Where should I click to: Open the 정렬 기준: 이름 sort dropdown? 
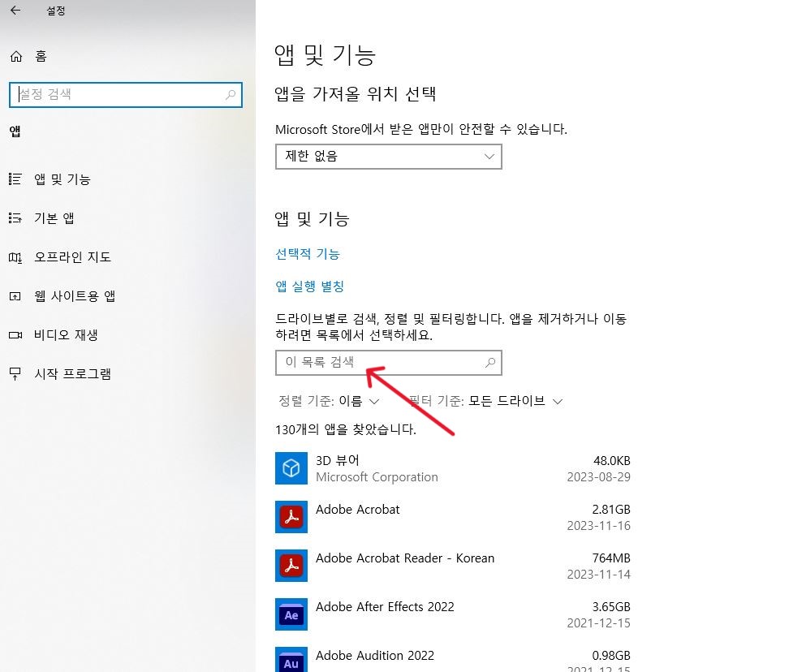(x=329, y=401)
